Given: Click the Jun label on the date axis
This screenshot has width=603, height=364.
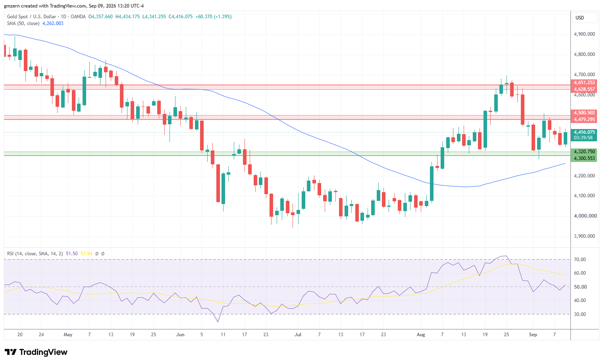Looking at the screenshot, I should click(180, 335).
